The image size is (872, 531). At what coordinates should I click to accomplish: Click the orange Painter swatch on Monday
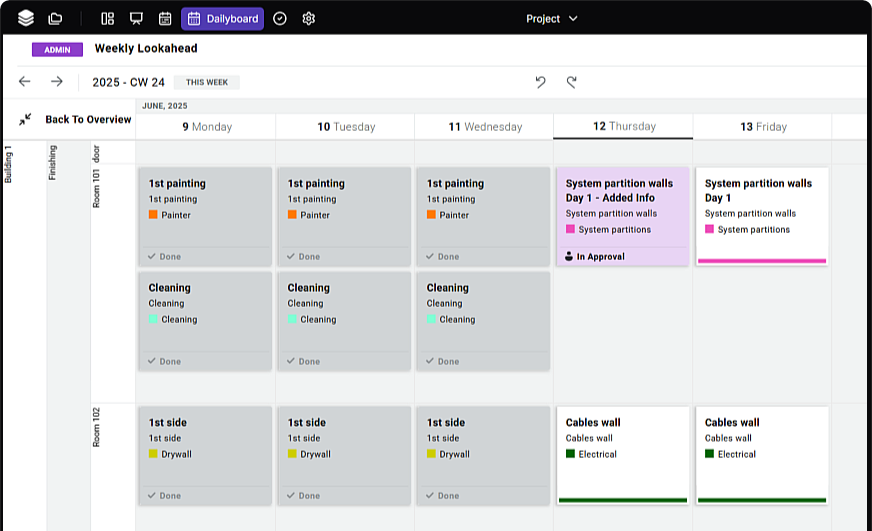154,215
